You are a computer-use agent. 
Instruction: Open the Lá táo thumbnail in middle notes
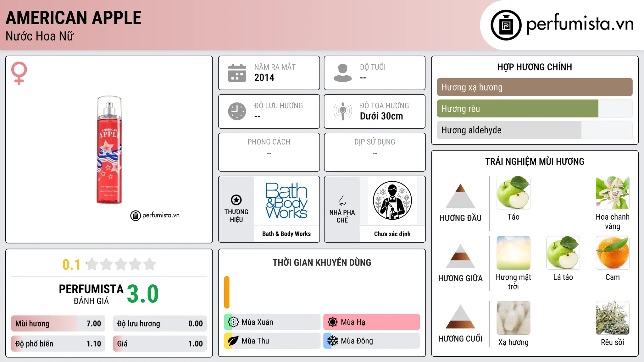[x=563, y=253]
